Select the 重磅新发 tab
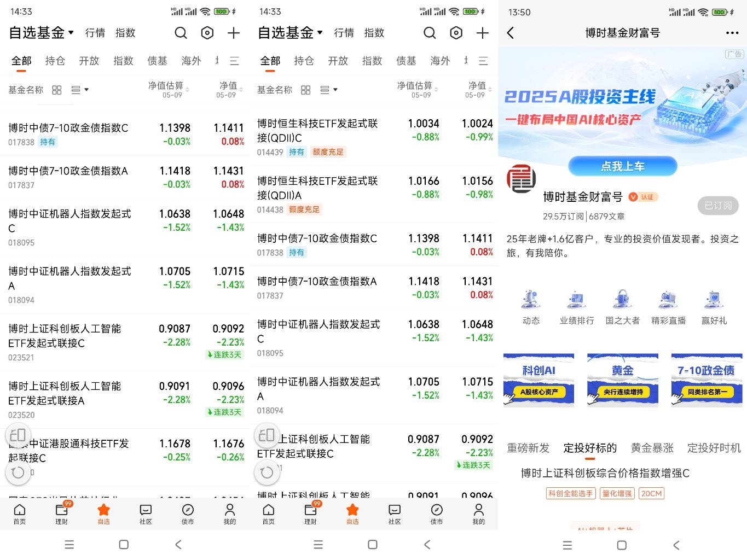Screen dimensions: 747x560 pyautogui.click(x=528, y=448)
